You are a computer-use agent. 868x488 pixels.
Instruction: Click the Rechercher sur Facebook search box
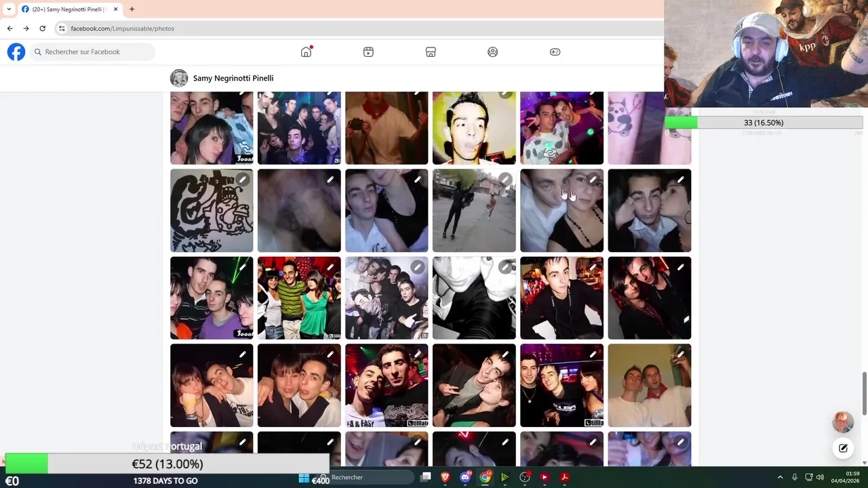click(92, 52)
